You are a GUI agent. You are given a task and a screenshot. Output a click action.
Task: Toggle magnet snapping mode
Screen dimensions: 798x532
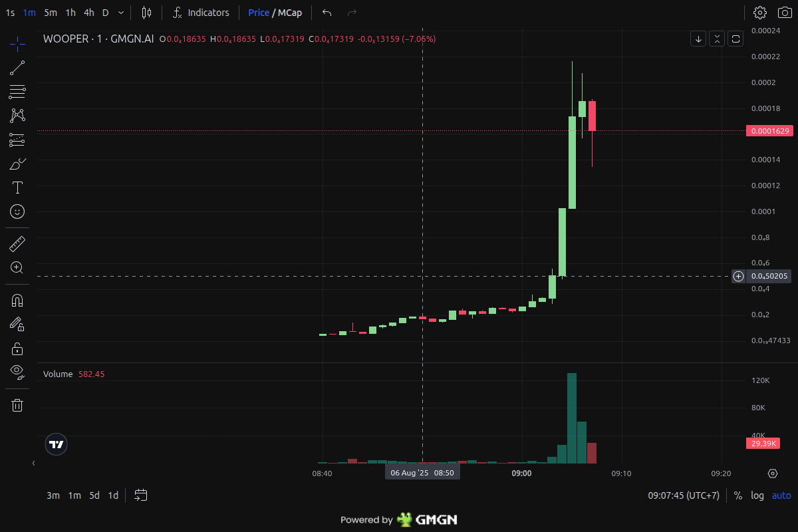pos(17,300)
